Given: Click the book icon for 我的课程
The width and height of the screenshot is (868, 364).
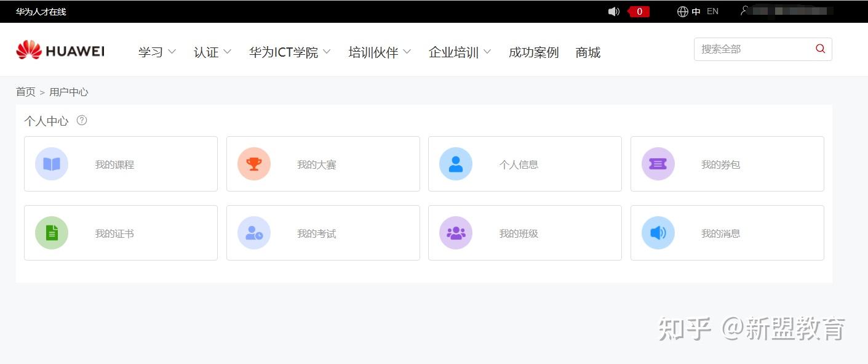Looking at the screenshot, I should pos(52,164).
